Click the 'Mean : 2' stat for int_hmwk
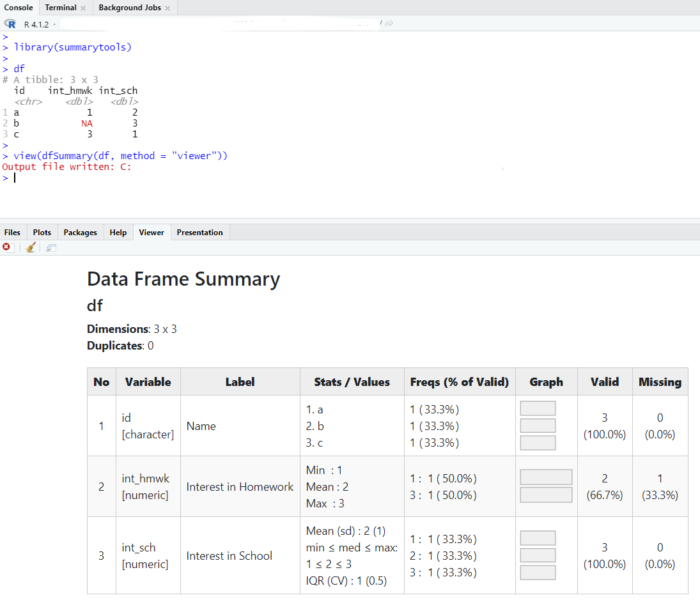 [327, 487]
